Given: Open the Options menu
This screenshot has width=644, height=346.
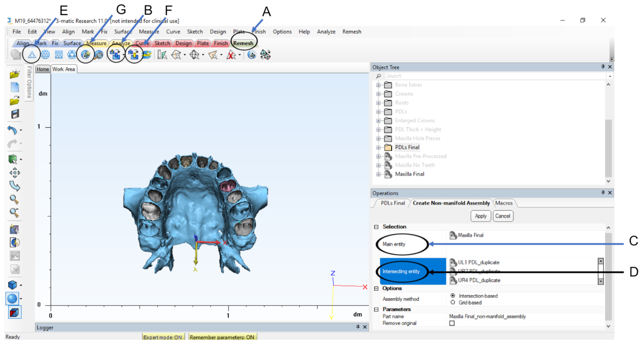Looking at the screenshot, I should 282,31.
